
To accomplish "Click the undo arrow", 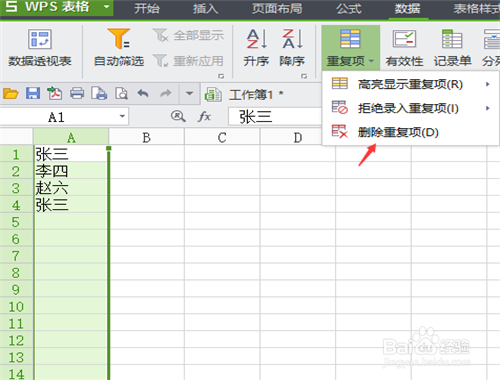I will click(x=143, y=93).
